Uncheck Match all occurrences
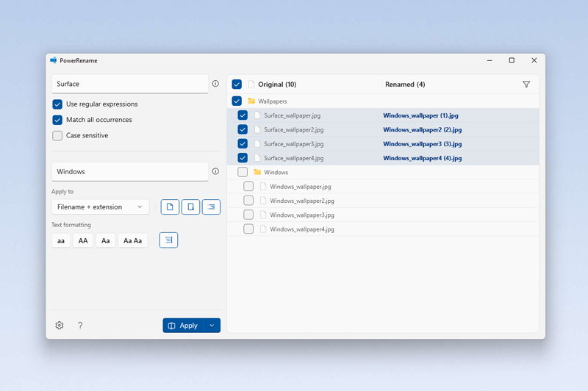 (57, 120)
